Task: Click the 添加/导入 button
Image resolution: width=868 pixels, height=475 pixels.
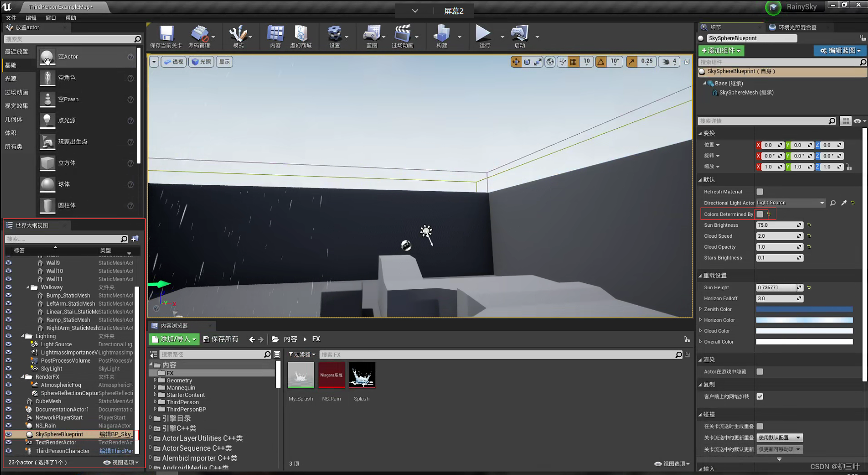Action: tap(174, 339)
